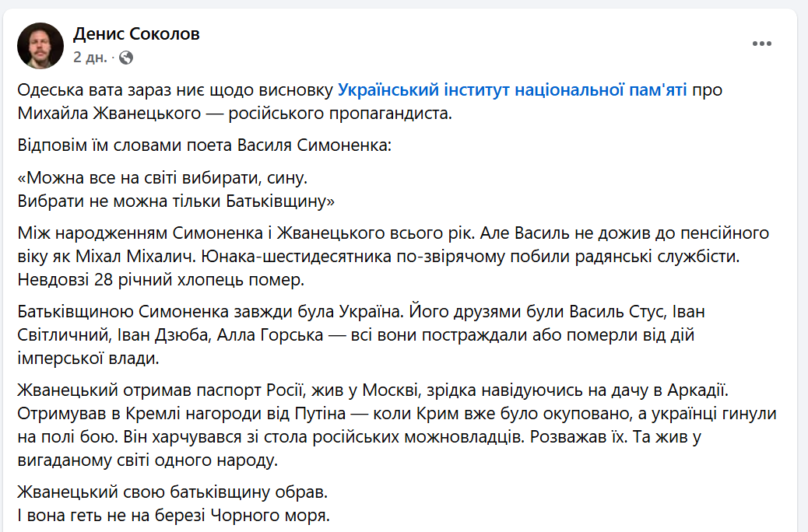Open Денис Соколов's profile via name link
This screenshot has width=808, height=532.
(136, 33)
